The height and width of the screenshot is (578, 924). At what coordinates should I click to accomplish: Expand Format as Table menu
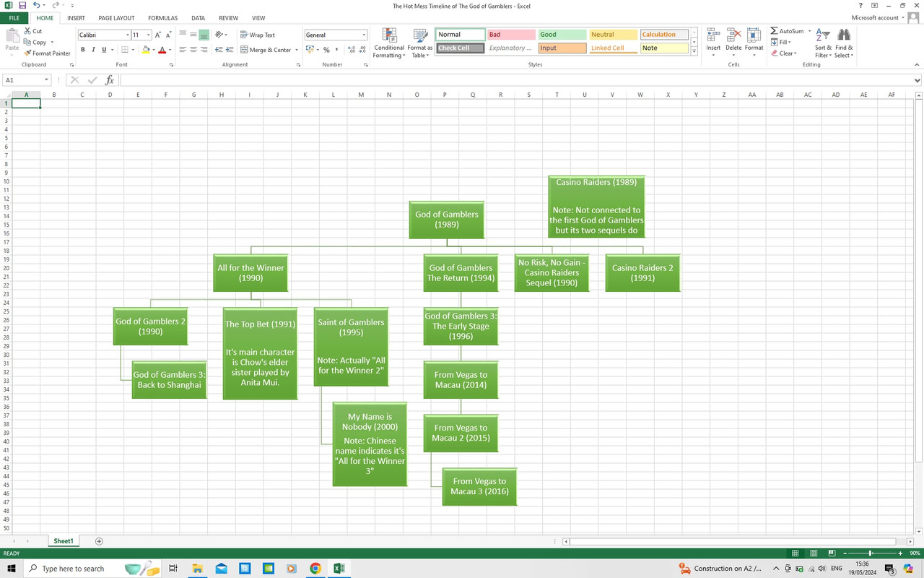pos(420,43)
